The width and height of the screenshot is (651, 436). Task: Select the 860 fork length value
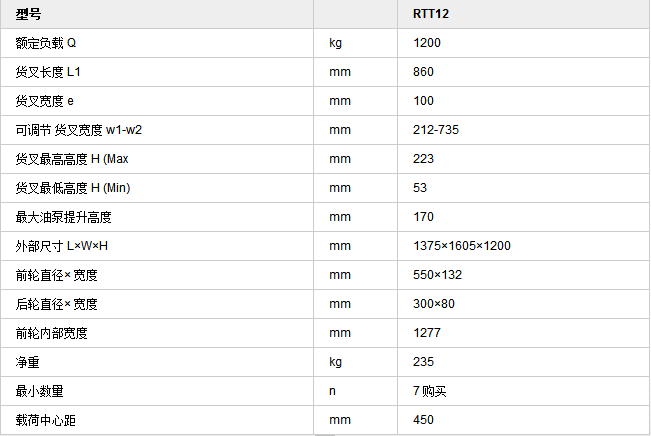coord(423,72)
